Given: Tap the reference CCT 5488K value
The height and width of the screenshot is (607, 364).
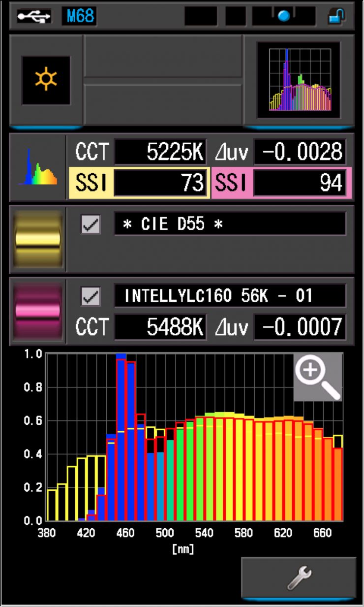Looking at the screenshot, I should click(160, 327).
